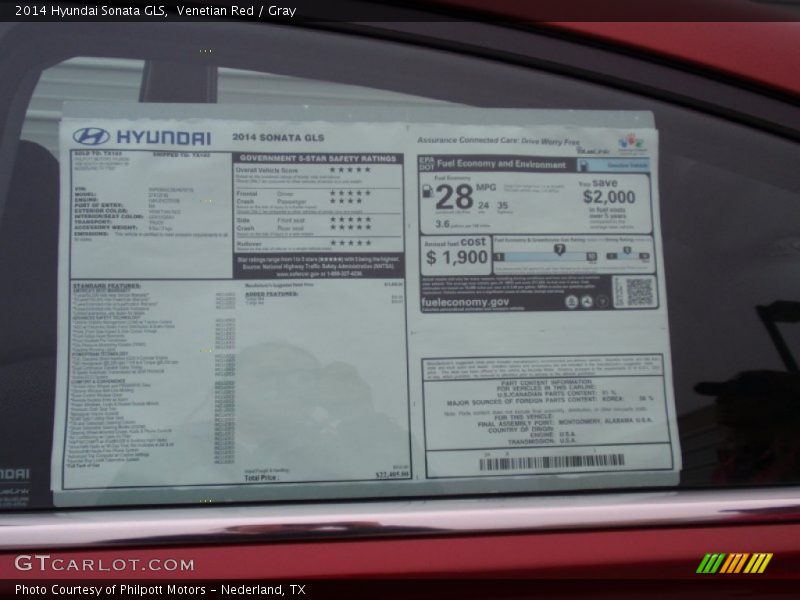Click 'GOVERNMENT 5-STAR SAFETY RATINGS' header
This screenshot has width=800, height=600.
318,159
